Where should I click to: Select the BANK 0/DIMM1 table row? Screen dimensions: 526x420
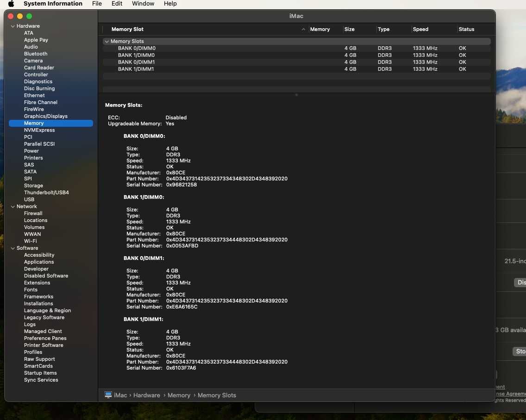296,62
